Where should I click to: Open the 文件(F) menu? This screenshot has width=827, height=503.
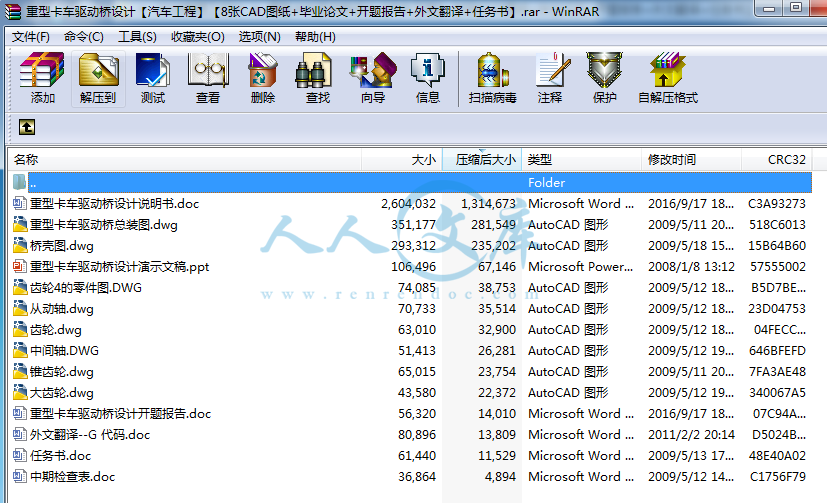31,37
